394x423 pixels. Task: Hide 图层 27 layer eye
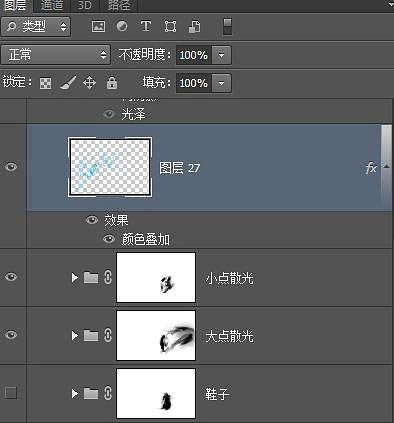[x=11, y=167]
